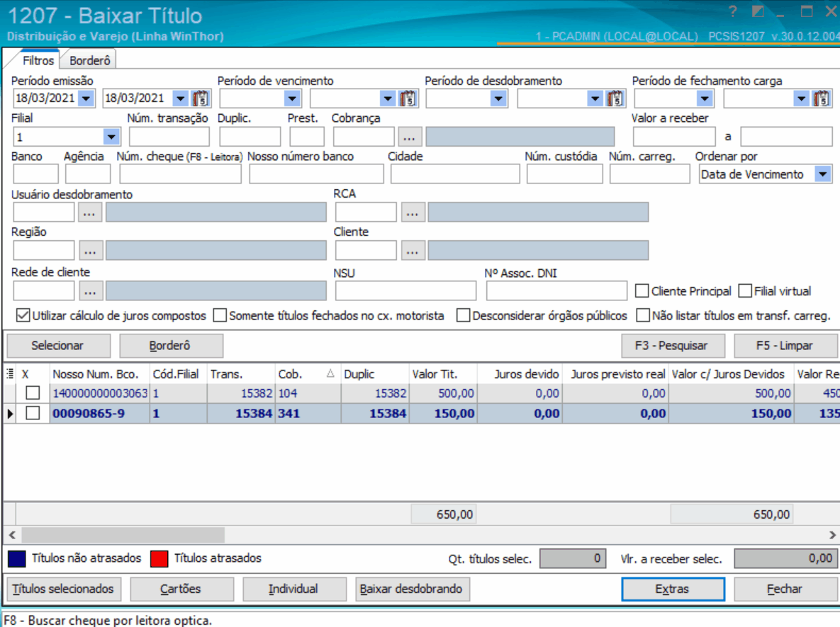Open calendar icon for Período de desdobramento
Screen dimensions: 840x627
(615, 98)
